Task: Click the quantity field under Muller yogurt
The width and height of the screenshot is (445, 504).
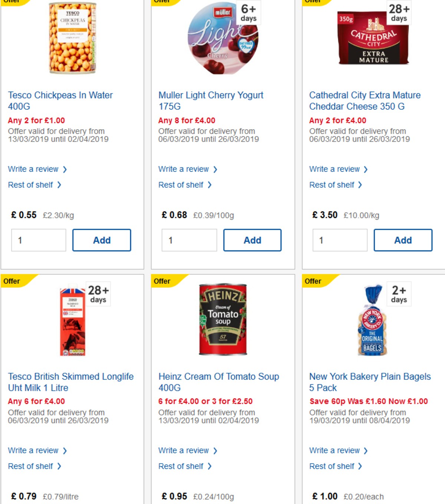Action: [189, 240]
